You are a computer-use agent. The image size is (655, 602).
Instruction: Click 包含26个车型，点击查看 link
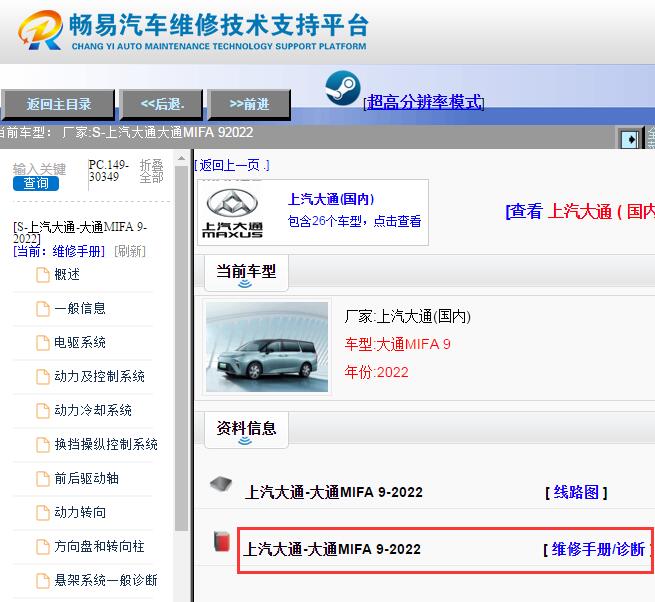click(x=354, y=221)
